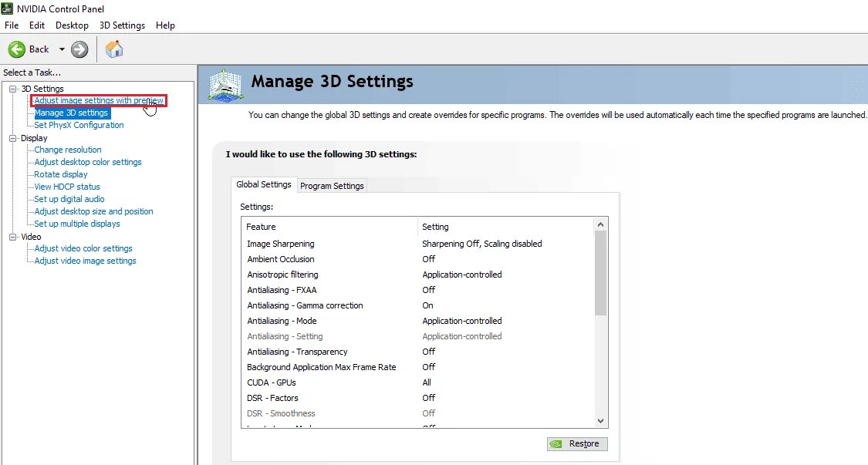This screenshot has width=868, height=465.
Task: Select the Video tree label
Action: tap(31, 237)
